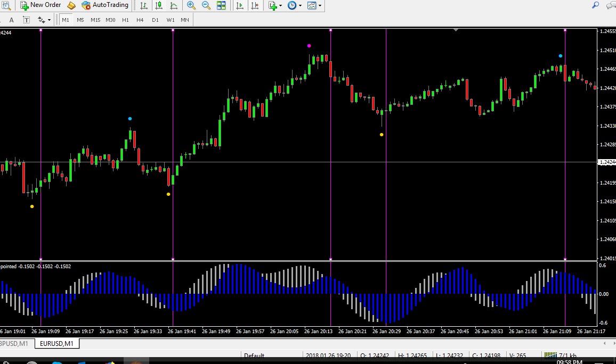Click the V: 265 status bar value

517,356
